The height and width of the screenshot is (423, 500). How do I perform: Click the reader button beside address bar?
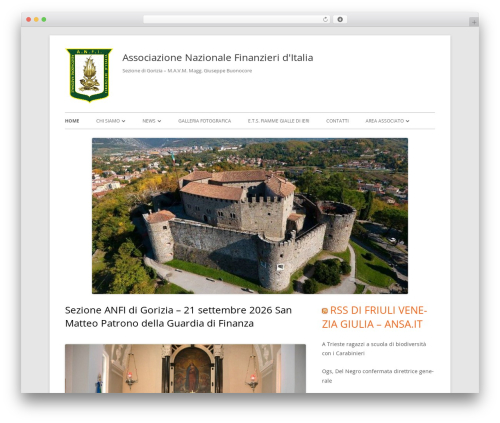coord(340,20)
